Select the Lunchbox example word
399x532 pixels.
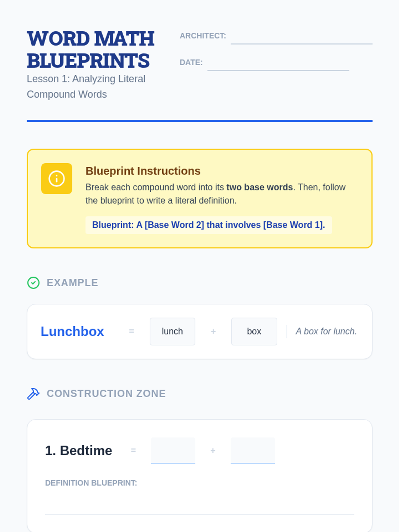72,332
